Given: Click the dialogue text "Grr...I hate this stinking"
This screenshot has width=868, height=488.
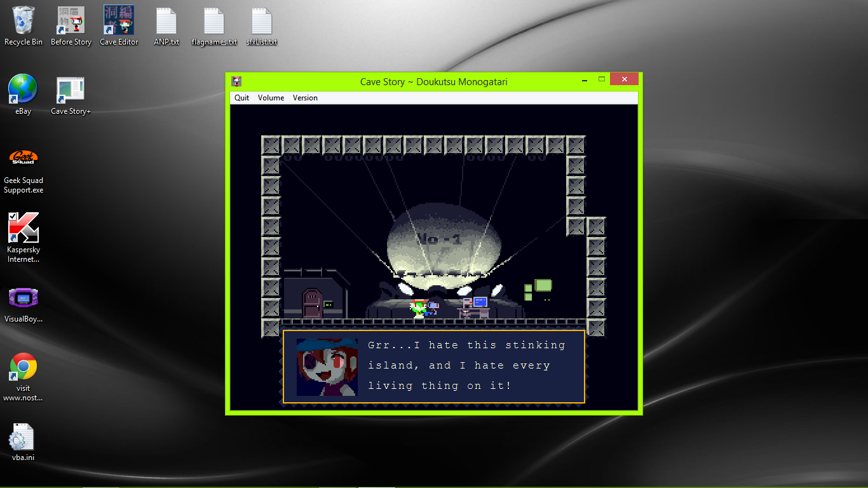Looking at the screenshot, I should tap(466, 345).
